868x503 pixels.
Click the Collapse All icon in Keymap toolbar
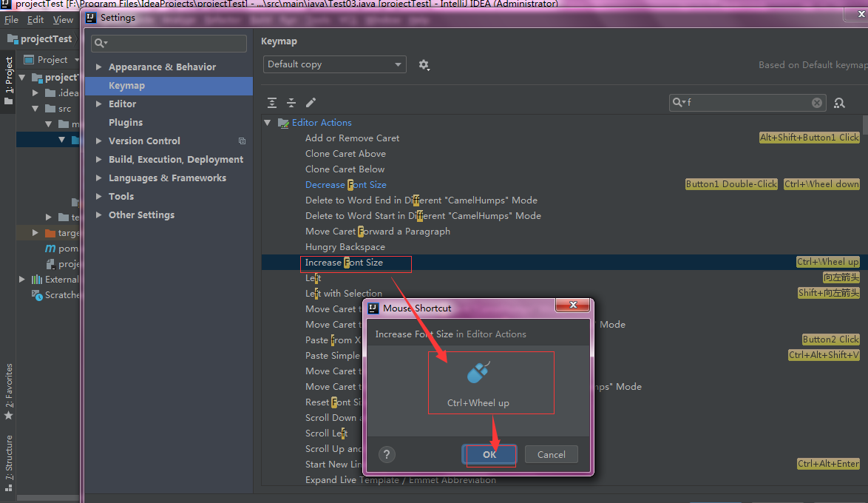(291, 103)
